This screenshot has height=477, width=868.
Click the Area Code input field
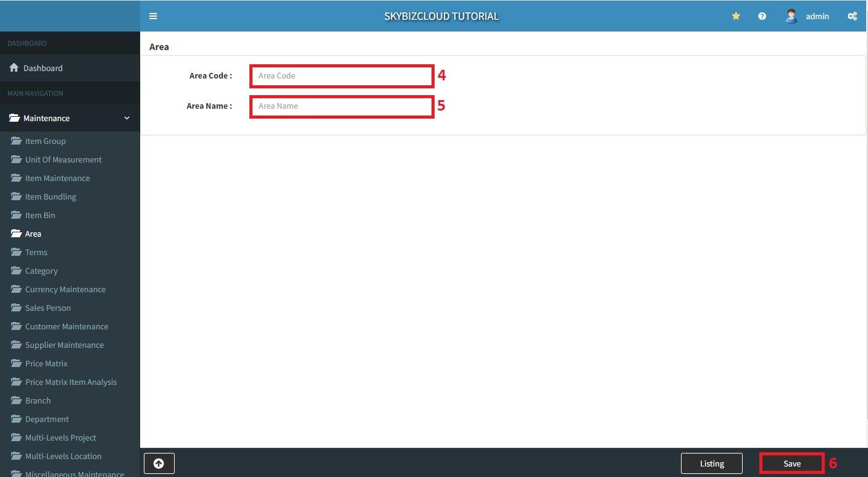[341, 76]
